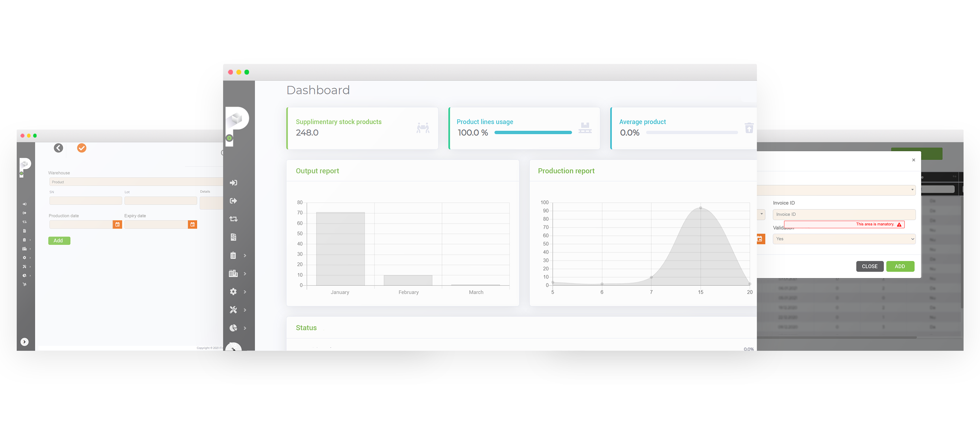
Task: Click the orange checkmark in the Warehouse window
Action: [81, 148]
